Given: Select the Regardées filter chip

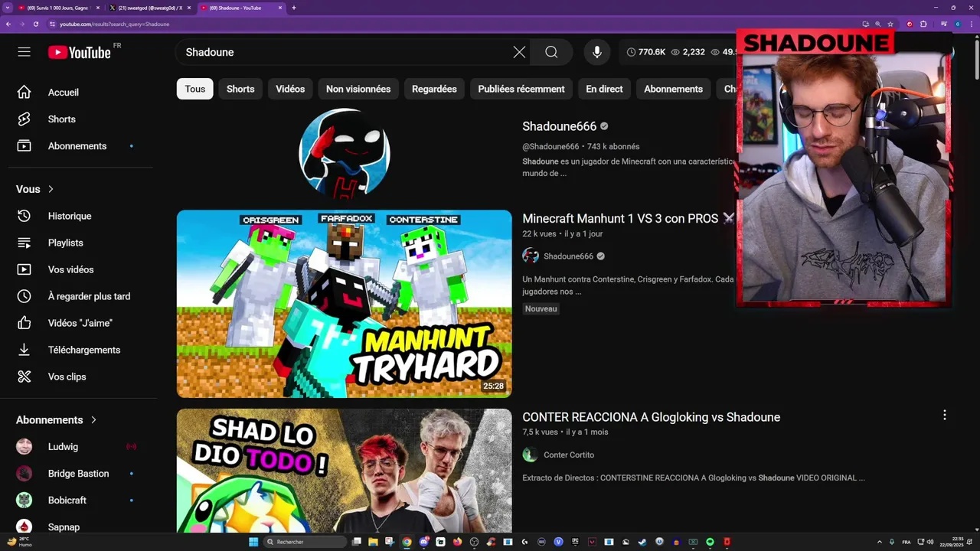Looking at the screenshot, I should pyautogui.click(x=434, y=89).
